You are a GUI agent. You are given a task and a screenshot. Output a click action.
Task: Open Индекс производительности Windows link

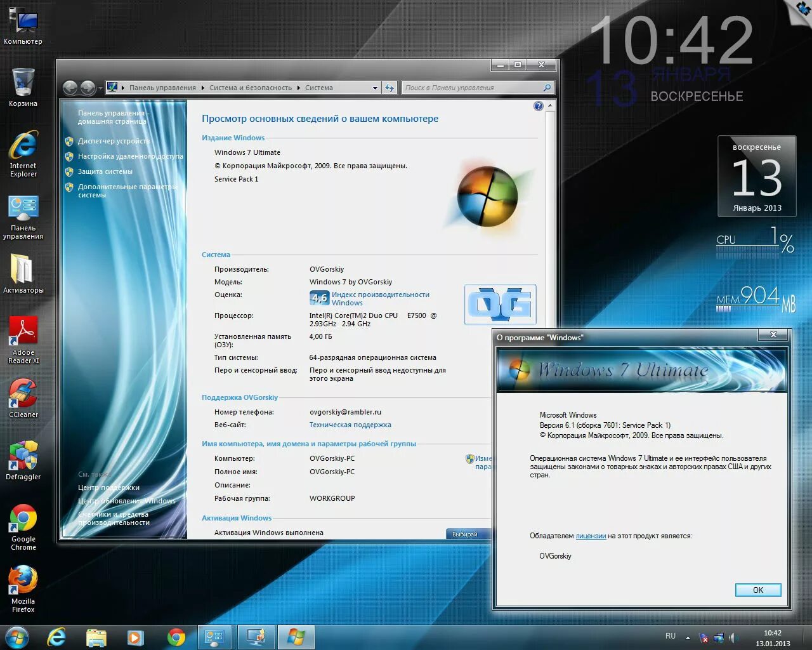pyautogui.click(x=380, y=298)
